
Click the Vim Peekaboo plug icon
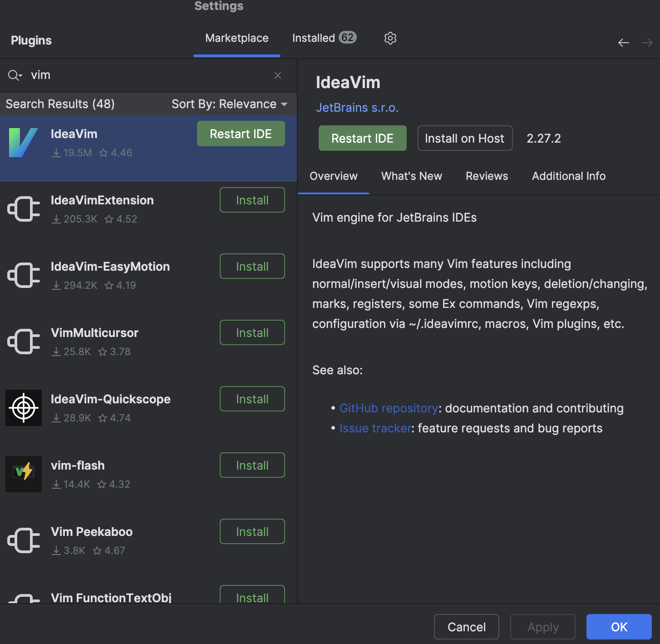coord(23,540)
